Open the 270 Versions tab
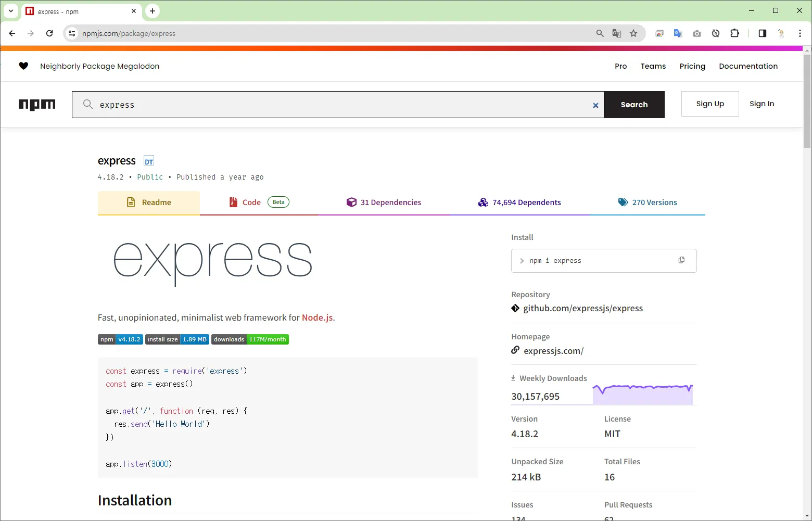The width and height of the screenshot is (812, 521). (648, 202)
